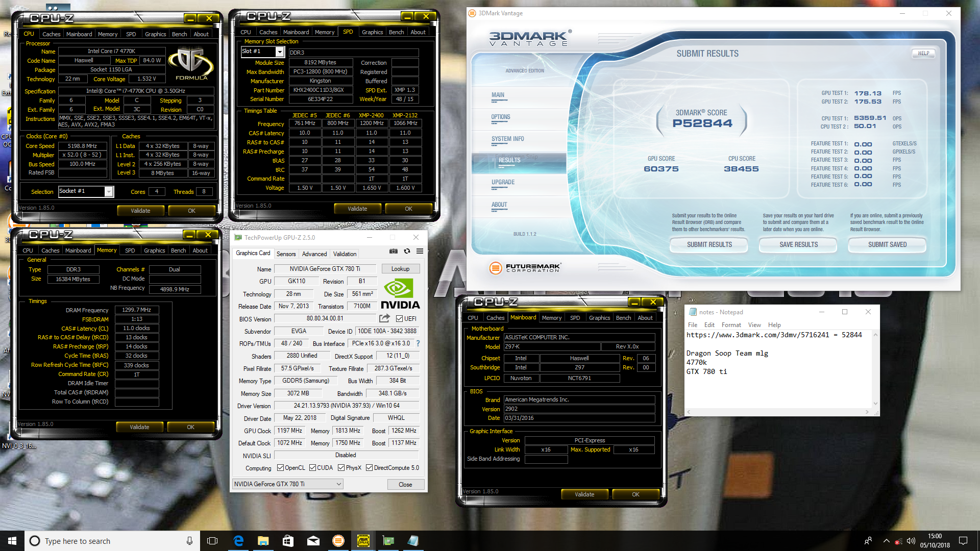The width and height of the screenshot is (980, 551).
Task: Select UPGRADE in 3DMark Vantage sidebar
Action: coord(503,182)
